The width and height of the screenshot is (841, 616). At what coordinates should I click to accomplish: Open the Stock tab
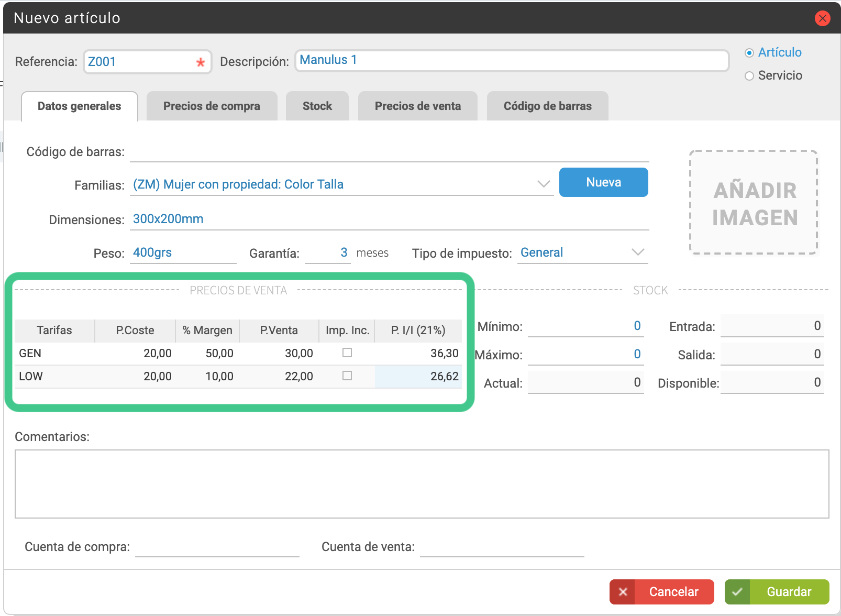pyautogui.click(x=317, y=106)
